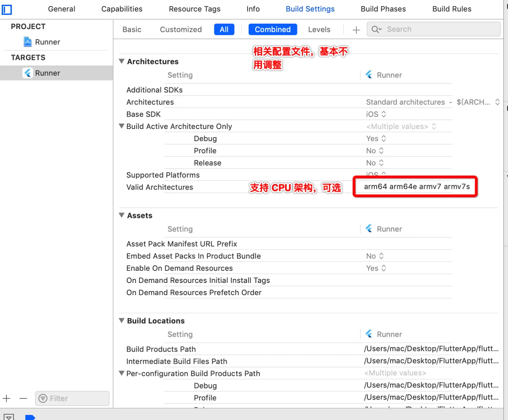This screenshot has height=420, width=508.
Task: Open the Info tab
Action: coord(253,9)
